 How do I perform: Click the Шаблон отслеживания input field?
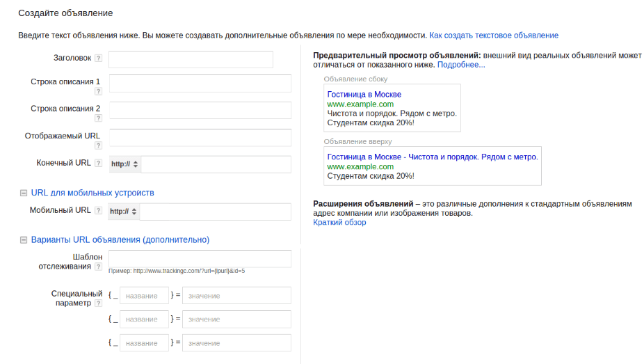pos(200,259)
